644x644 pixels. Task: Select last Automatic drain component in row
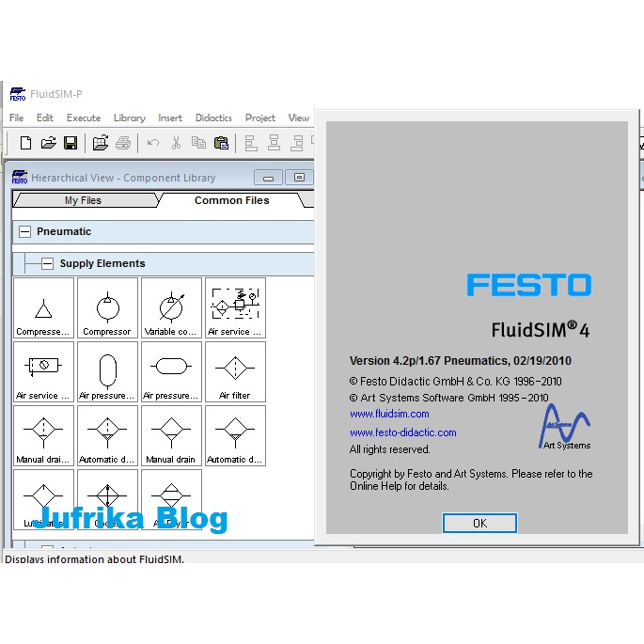[235, 436]
